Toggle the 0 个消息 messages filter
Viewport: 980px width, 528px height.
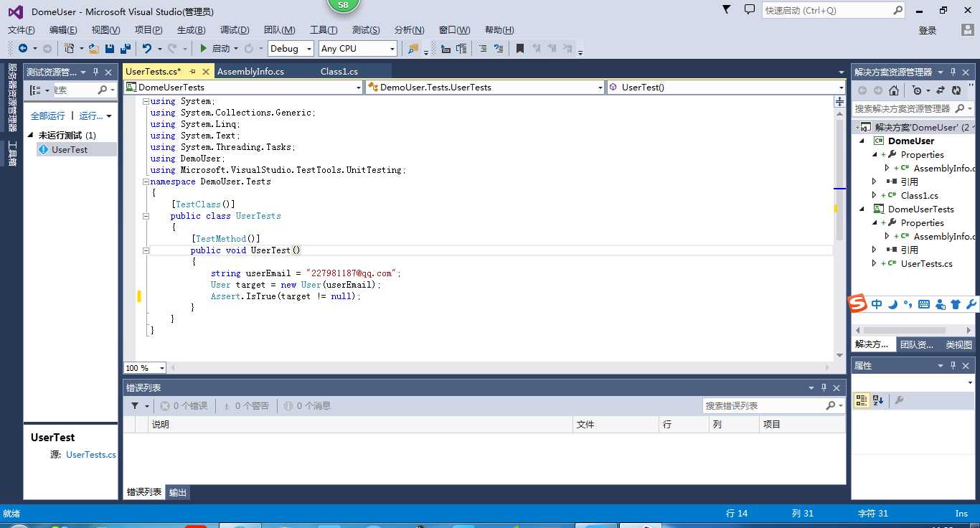[x=307, y=406]
